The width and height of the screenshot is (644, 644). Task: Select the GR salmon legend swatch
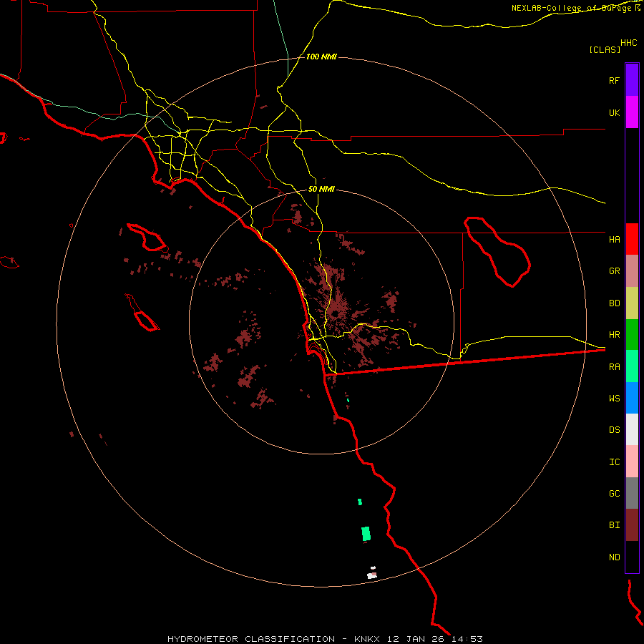pos(632,270)
